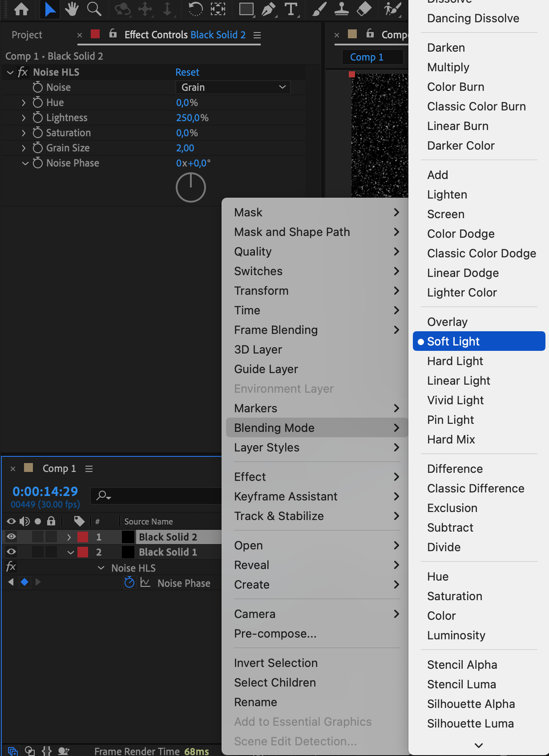Viewport: 549px width, 756px height.
Task: Reset the Noise HLS effect
Action: point(187,72)
